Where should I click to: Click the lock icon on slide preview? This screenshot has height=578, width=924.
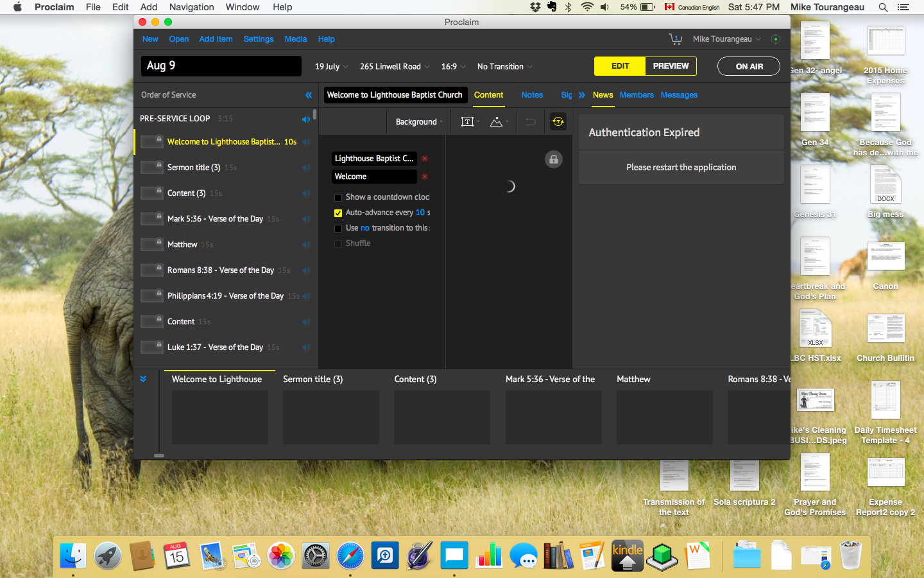pos(554,159)
